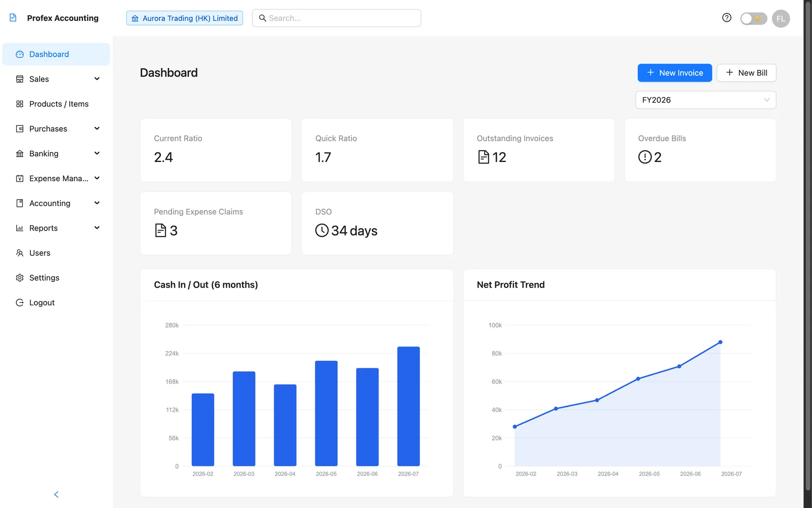The width and height of the screenshot is (812, 508).
Task: Expand the Banking submenu chevron
Action: coord(97,153)
